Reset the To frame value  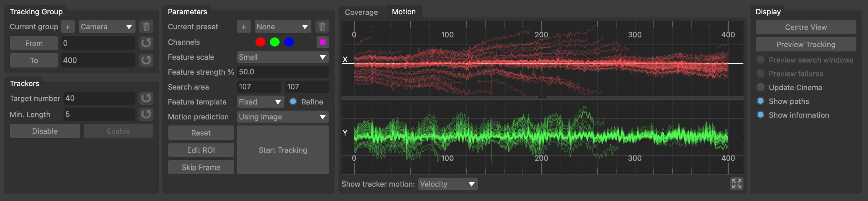[146, 61]
